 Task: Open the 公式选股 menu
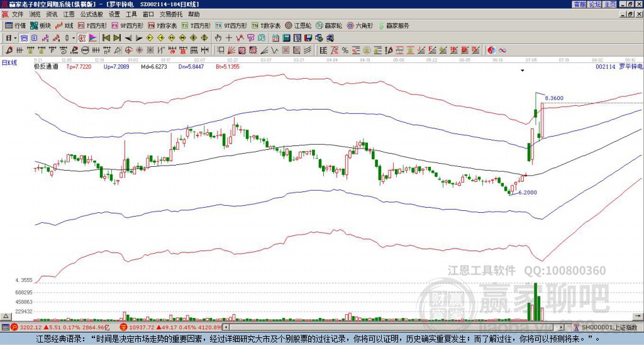pyautogui.click(x=92, y=14)
